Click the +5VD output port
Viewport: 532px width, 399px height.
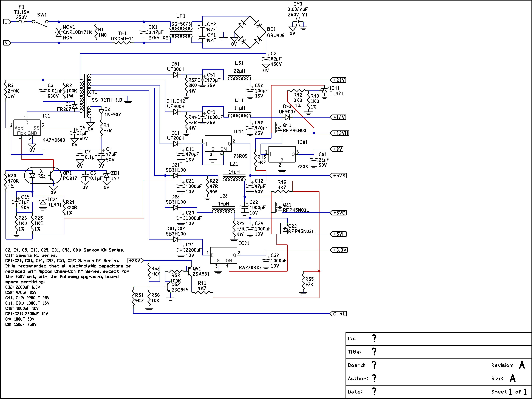[338, 213]
